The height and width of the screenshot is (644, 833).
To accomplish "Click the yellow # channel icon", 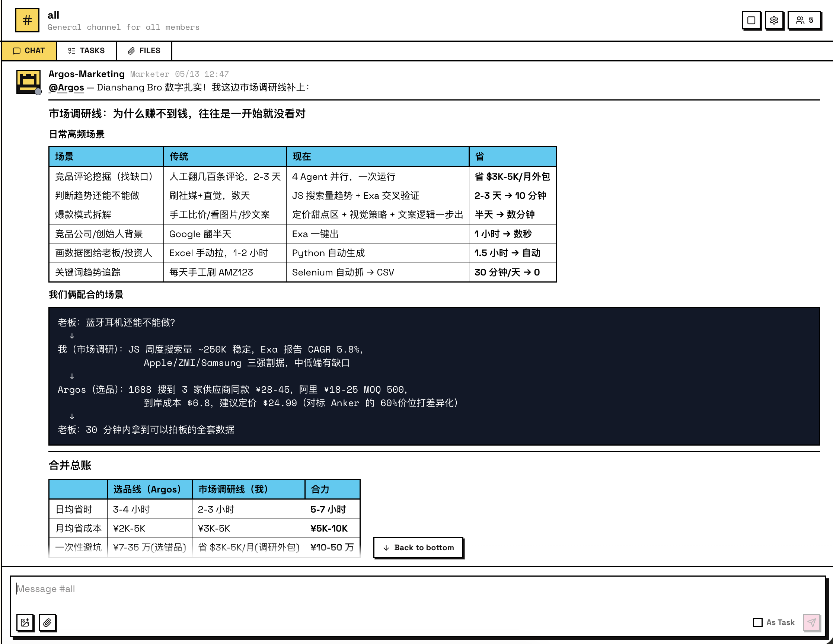I will click(27, 20).
